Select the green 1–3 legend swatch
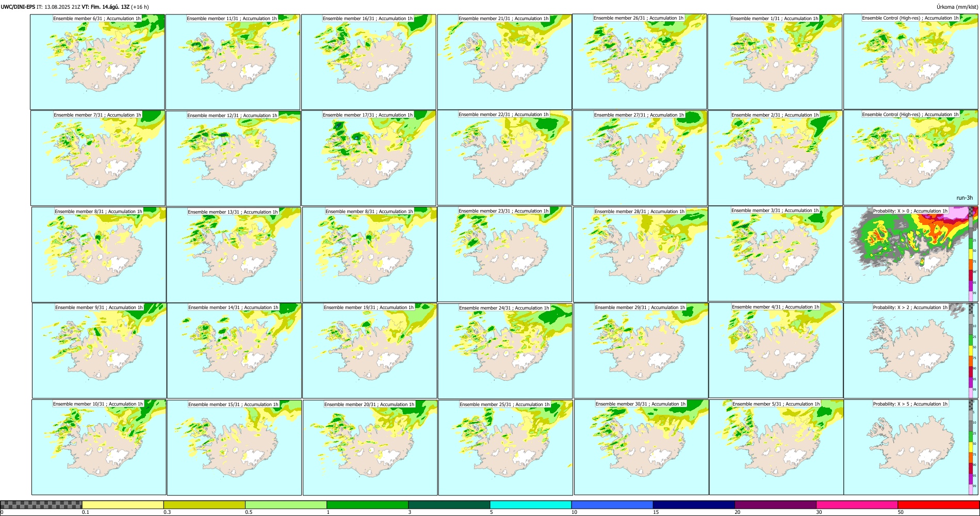Image resolution: width=980 pixels, height=516 pixels. [x=367, y=505]
